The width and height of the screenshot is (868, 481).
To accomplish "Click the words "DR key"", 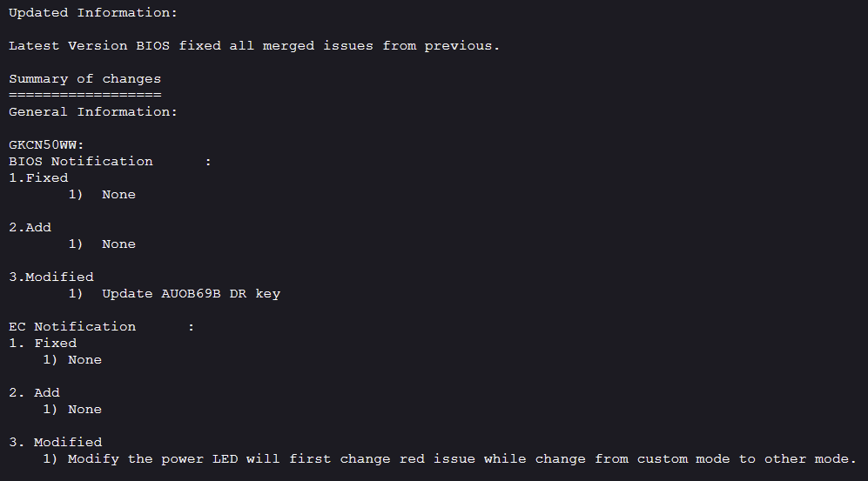I will [255, 293].
